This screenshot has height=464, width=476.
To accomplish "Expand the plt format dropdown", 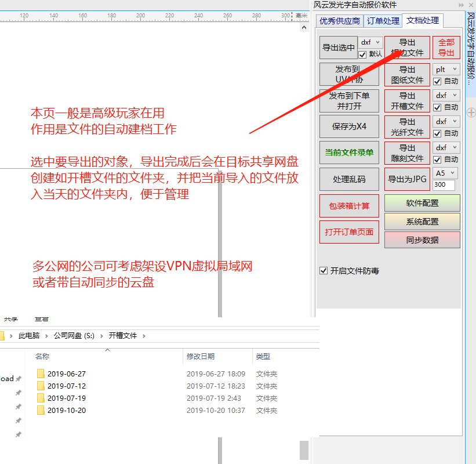I will pyautogui.click(x=445, y=69).
